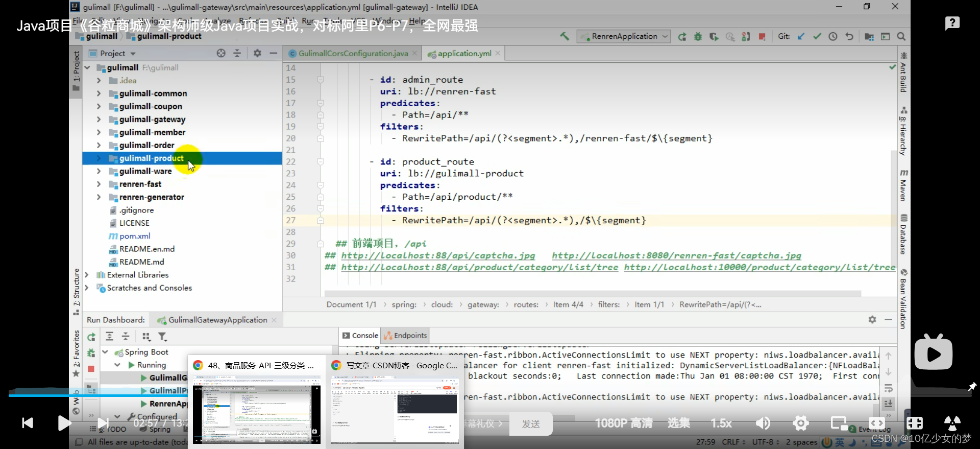
Task: Click the video progress bar
Action: tap(490, 395)
